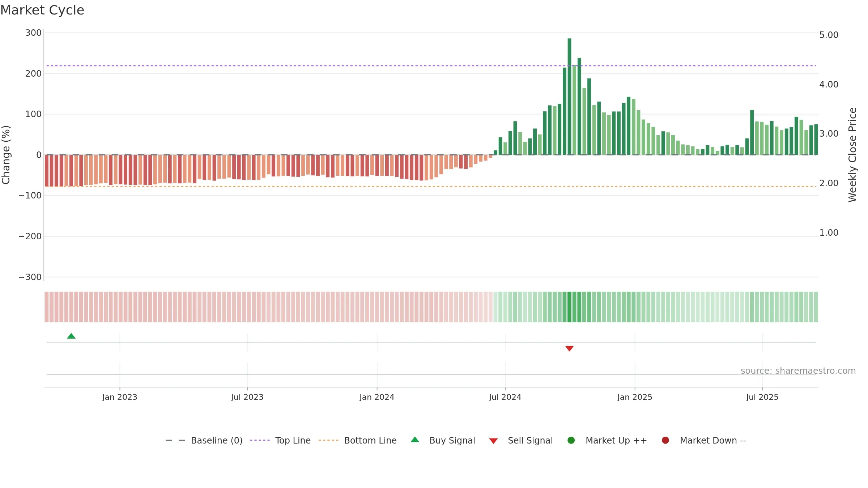Toggle the Market Up ++ legend label
The image size is (868, 488).
616,440
